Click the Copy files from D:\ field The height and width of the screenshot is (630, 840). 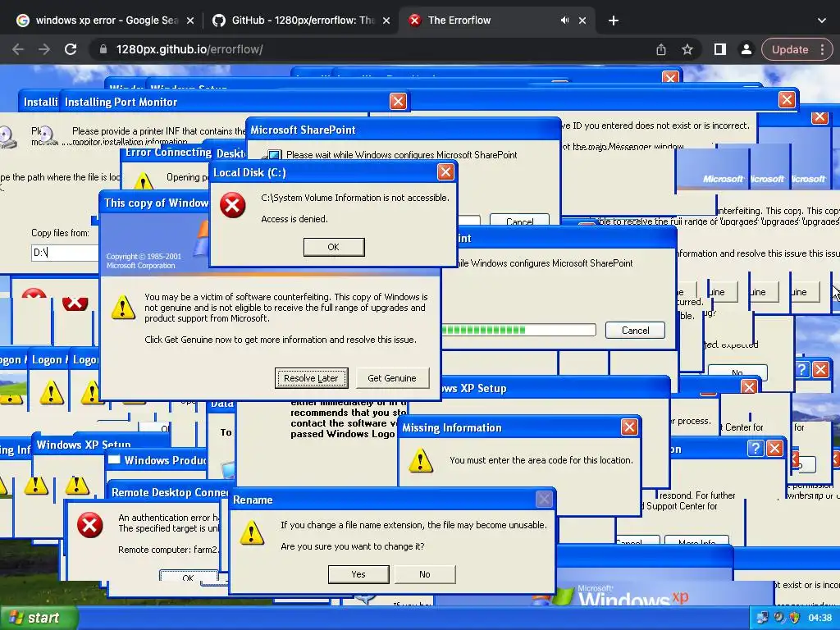click(x=65, y=253)
